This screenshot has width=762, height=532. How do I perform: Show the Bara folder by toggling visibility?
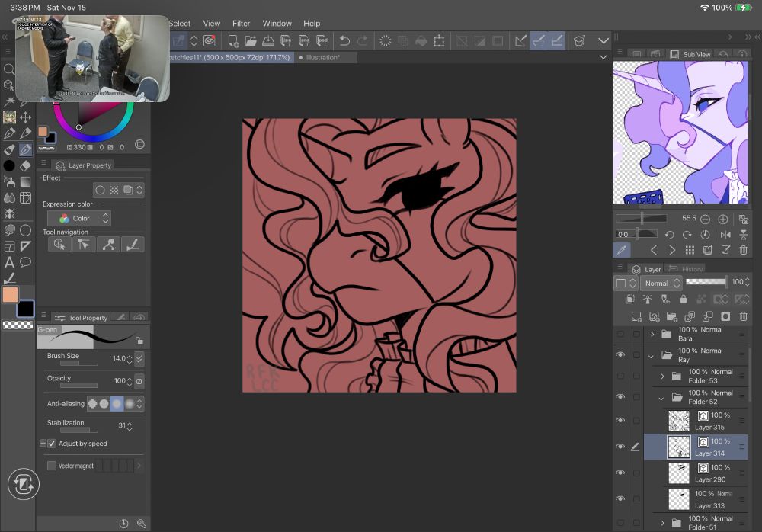(x=620, y=334)
